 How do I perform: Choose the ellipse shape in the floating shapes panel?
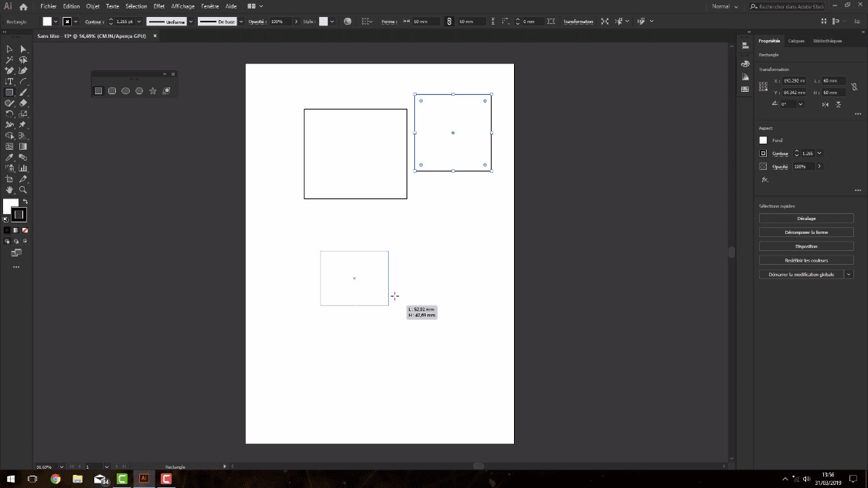click(x=125, y=90)
